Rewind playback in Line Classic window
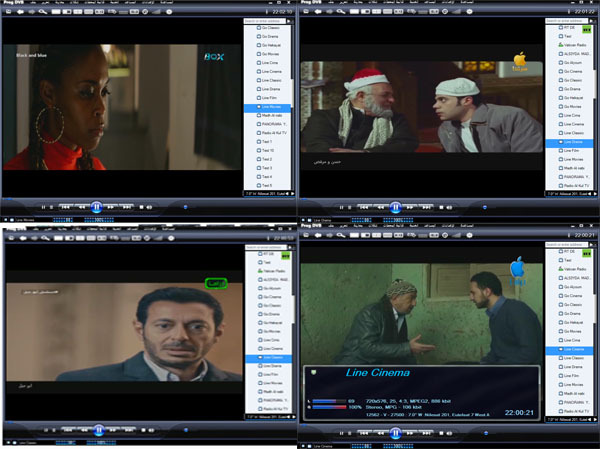This screenshot has width=600, height=449. point(84,430)
